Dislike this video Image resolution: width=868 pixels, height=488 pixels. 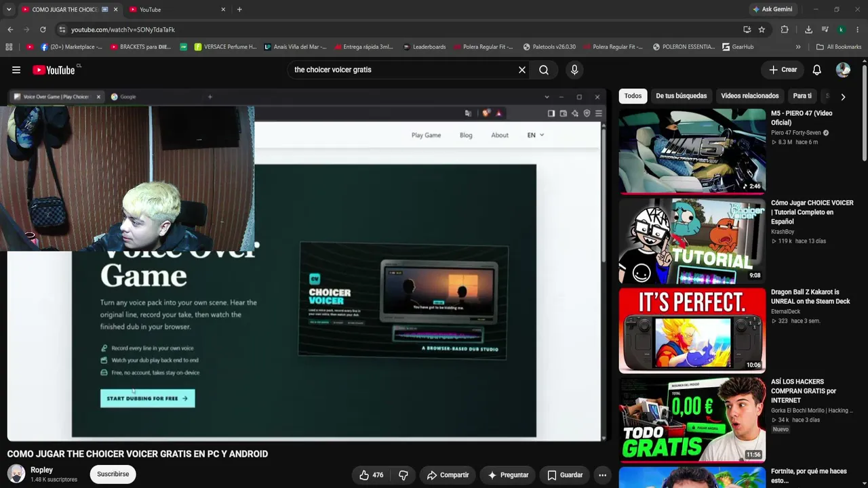(x=403, y=475)
